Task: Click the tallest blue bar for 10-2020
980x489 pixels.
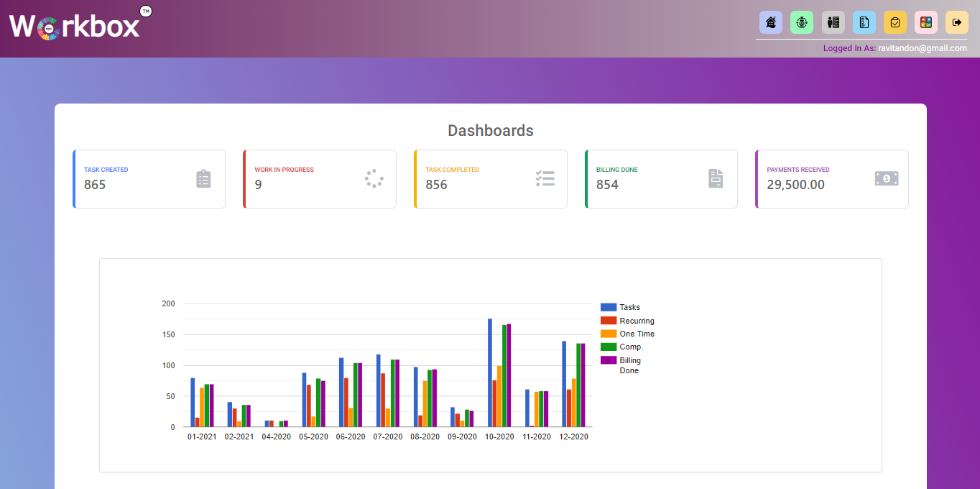Action: pos(490,373)
